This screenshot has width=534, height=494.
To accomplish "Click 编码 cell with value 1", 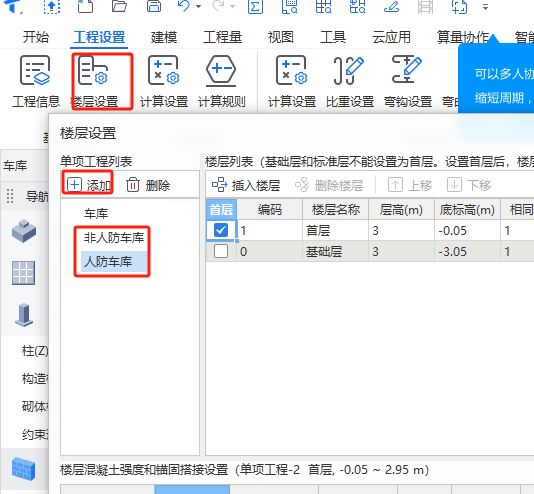I will pyautogui.click(x=269, y=230).
